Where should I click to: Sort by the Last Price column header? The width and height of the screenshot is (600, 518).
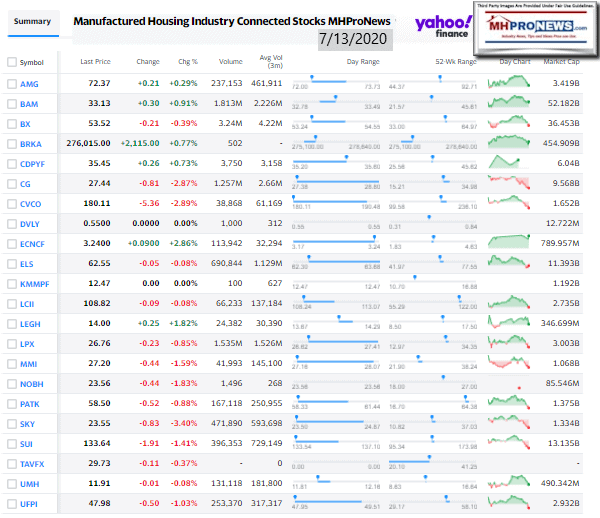95,62
